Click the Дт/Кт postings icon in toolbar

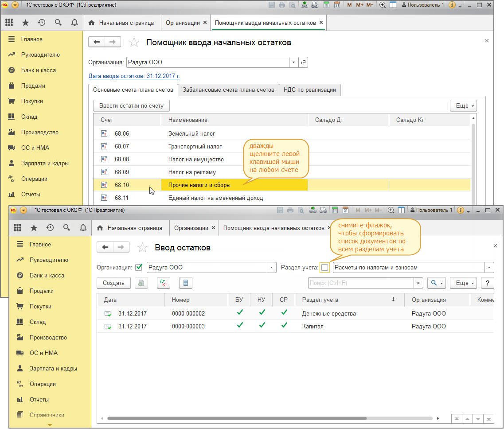coord(164,283)
